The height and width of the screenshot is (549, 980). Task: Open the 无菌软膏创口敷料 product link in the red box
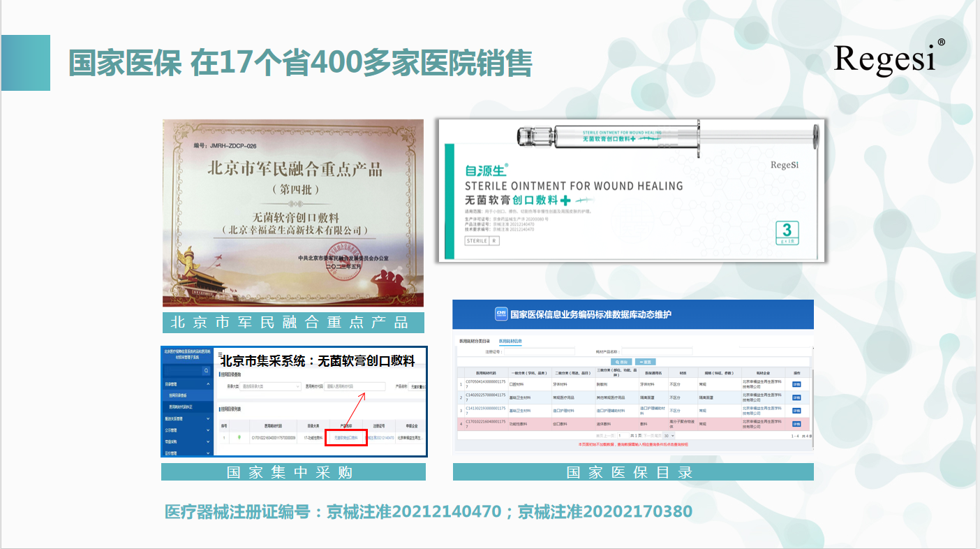pyautogui.click(x=346, y=438)
